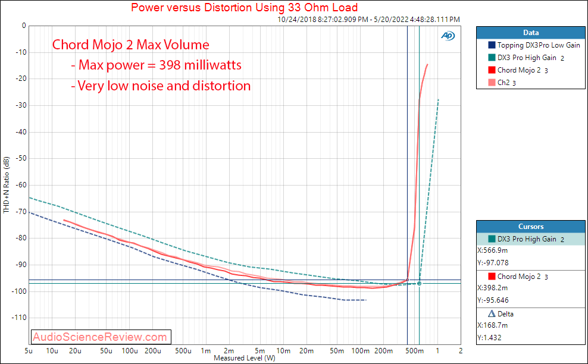Click the teal DX3 Pro High Gain swatch in Data legend
Image resolution: width=588 pixels, height=364 pixels.
(492, 57)
